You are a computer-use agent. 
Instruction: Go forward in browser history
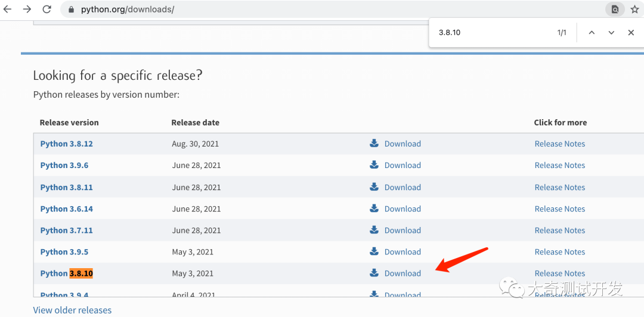[27, 9]
